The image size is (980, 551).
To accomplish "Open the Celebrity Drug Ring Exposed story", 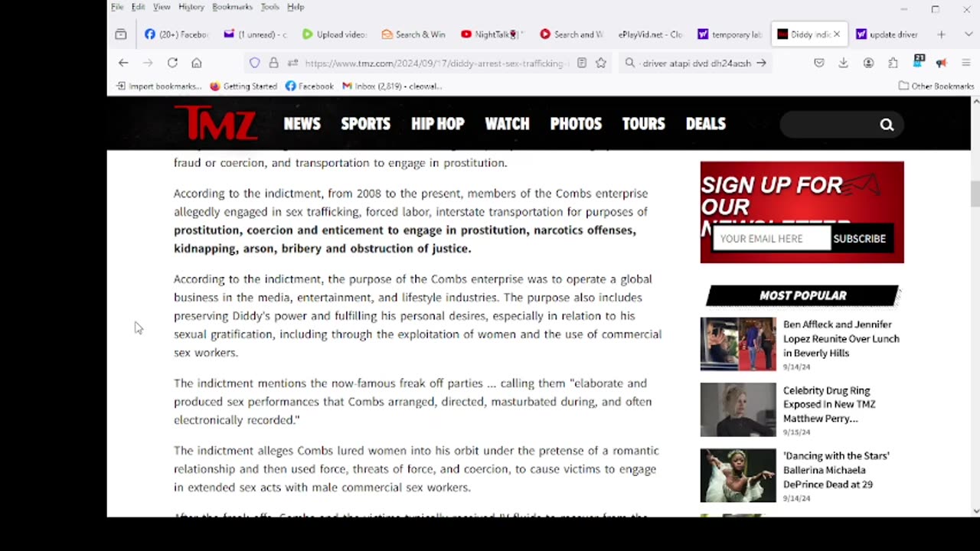I will [x=829, y=404].
